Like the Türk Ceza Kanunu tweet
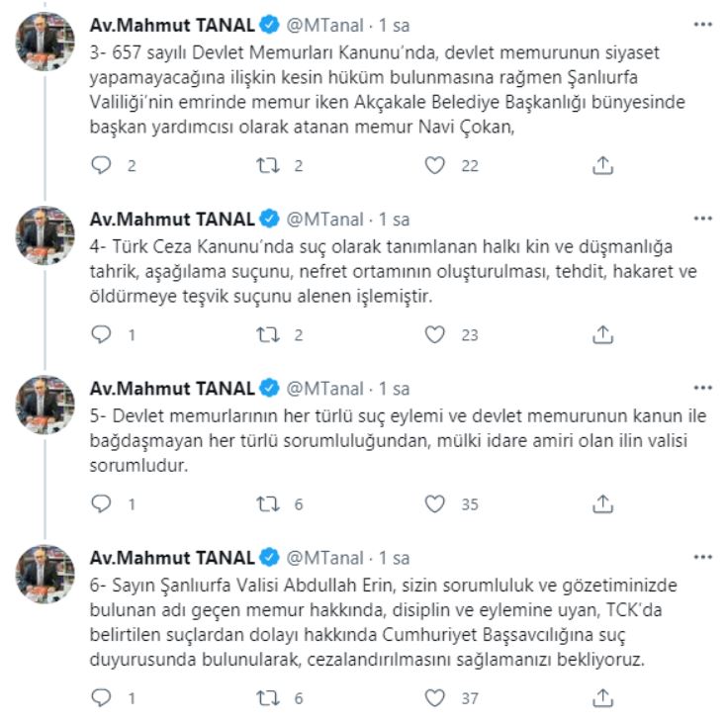The width and height of the screenshot is (728, 724). 435,335
